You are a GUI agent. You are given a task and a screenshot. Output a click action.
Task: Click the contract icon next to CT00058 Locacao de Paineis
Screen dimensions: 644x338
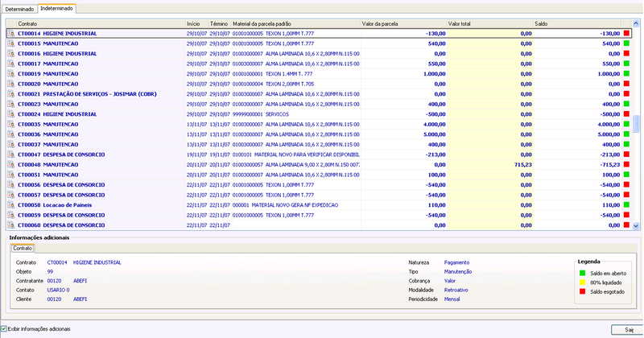tap(11, 205)
